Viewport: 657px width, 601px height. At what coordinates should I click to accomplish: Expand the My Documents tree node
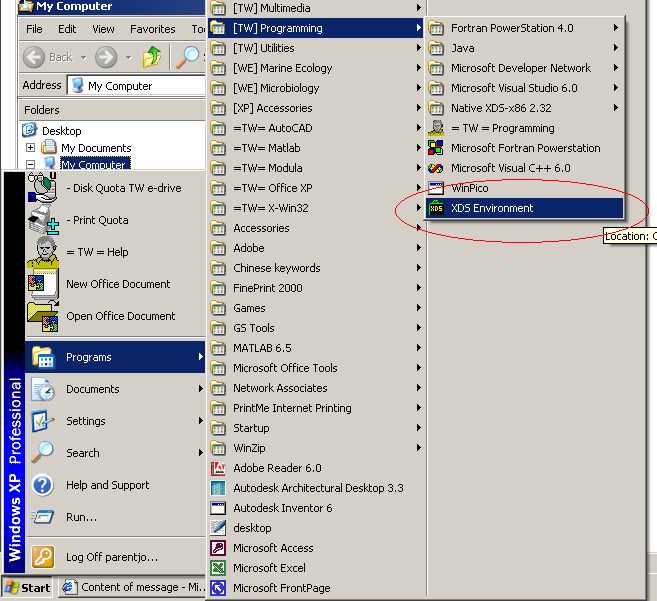[x=31, y=148]
